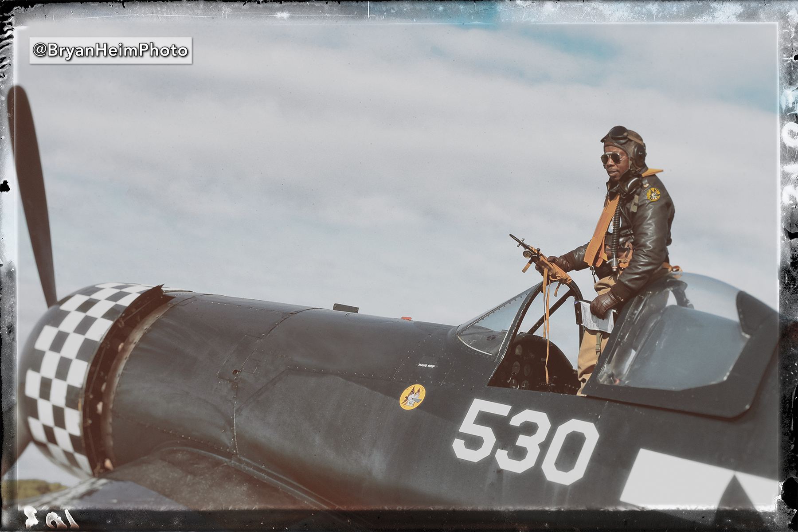Click the film frame number at bottom-left
The width and height of the screenshot is (798, 532).
pos(49,517)
